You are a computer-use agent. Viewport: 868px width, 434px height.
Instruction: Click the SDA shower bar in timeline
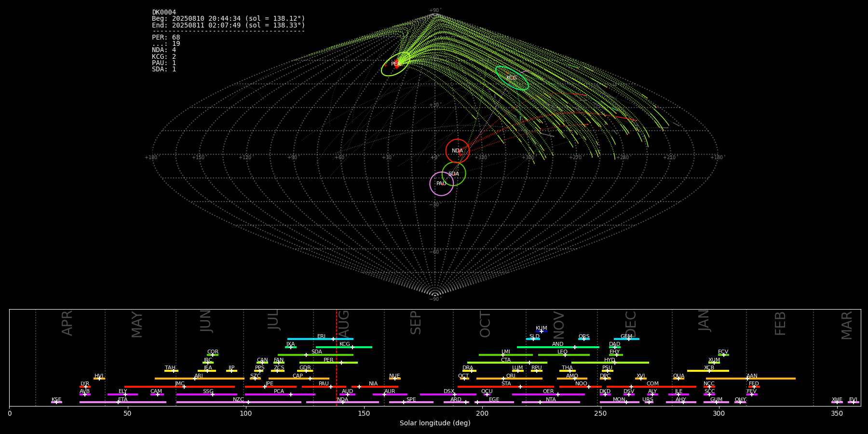(x=315, y=355)
